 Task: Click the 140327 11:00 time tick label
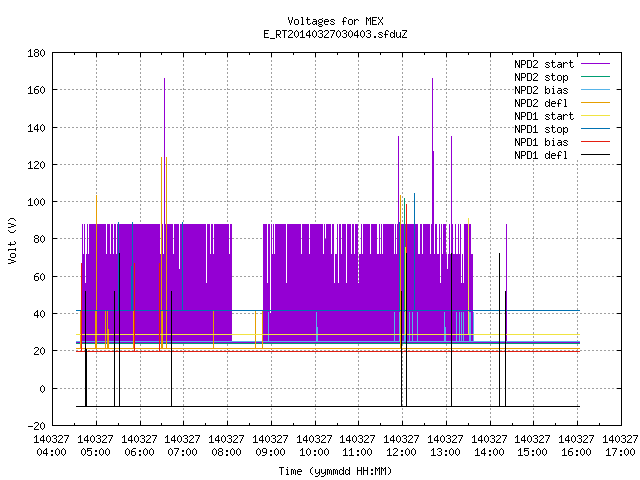pos(358,446)
